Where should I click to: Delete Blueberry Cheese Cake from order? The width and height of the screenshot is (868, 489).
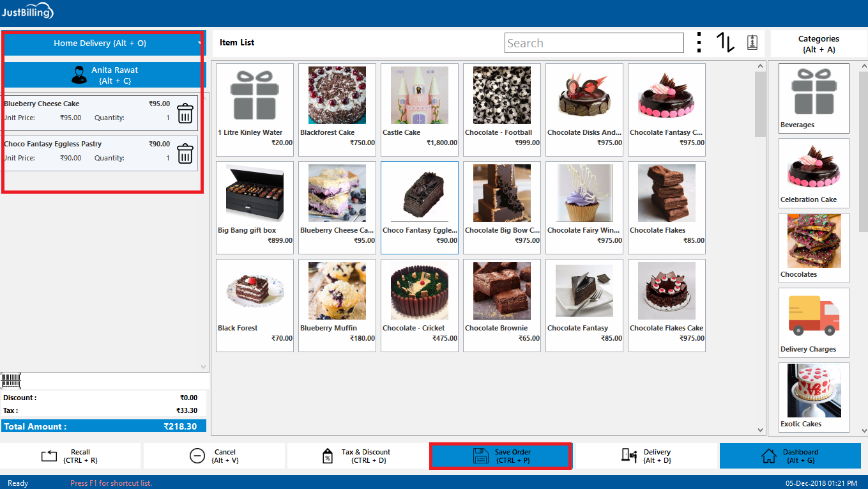coord(185,113)
